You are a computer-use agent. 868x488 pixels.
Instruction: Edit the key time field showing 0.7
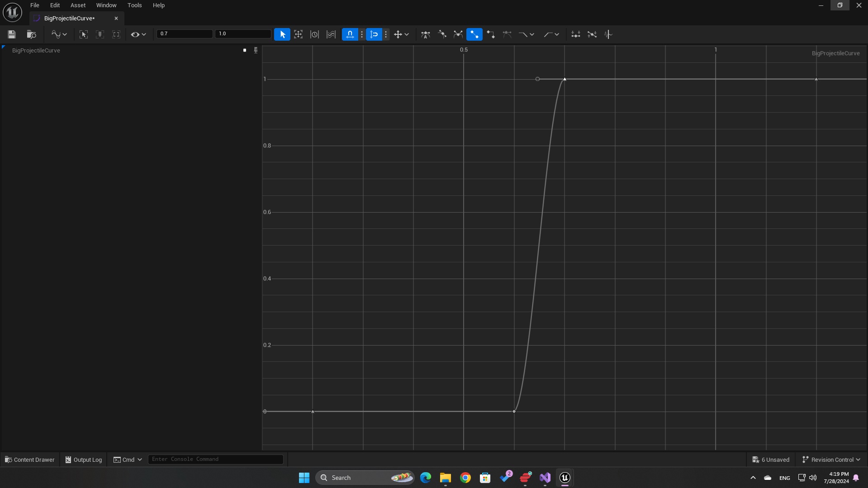[x=185, y=34]
